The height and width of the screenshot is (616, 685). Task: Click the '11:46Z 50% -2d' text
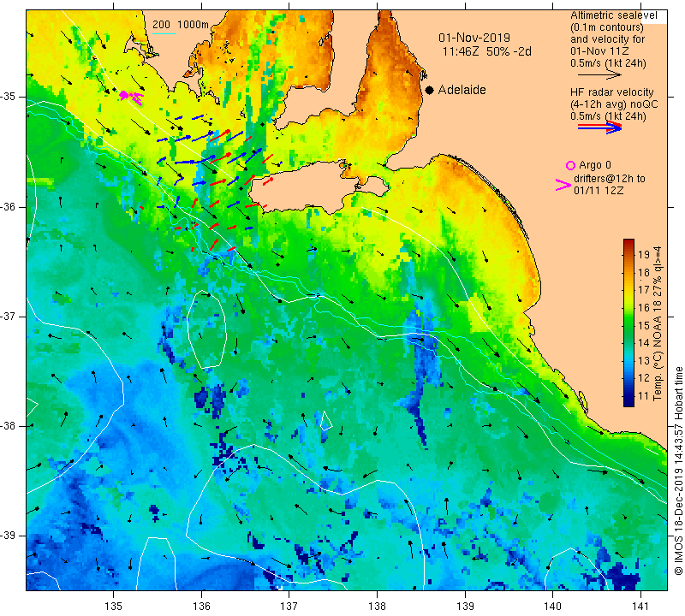point(486,51)
